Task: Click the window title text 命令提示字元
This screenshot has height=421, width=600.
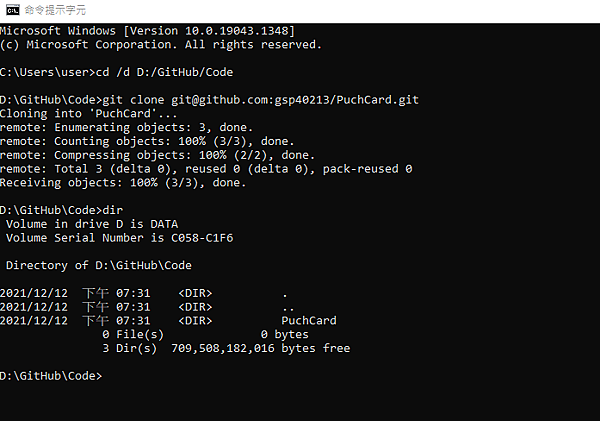Action: [55, 10]
